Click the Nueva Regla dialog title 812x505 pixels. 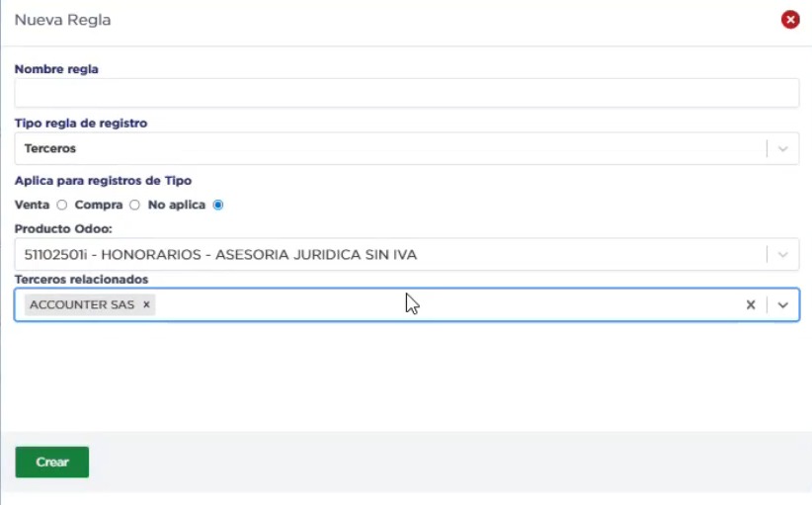click(62, 20)
